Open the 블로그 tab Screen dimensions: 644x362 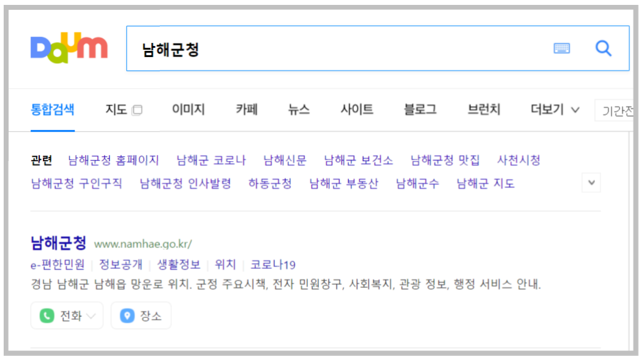click(420, 109)
